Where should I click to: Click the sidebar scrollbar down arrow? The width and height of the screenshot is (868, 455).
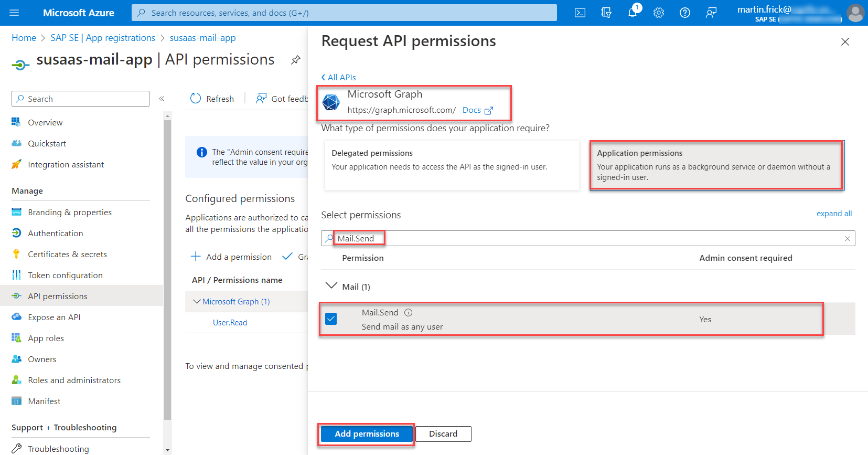167,450
